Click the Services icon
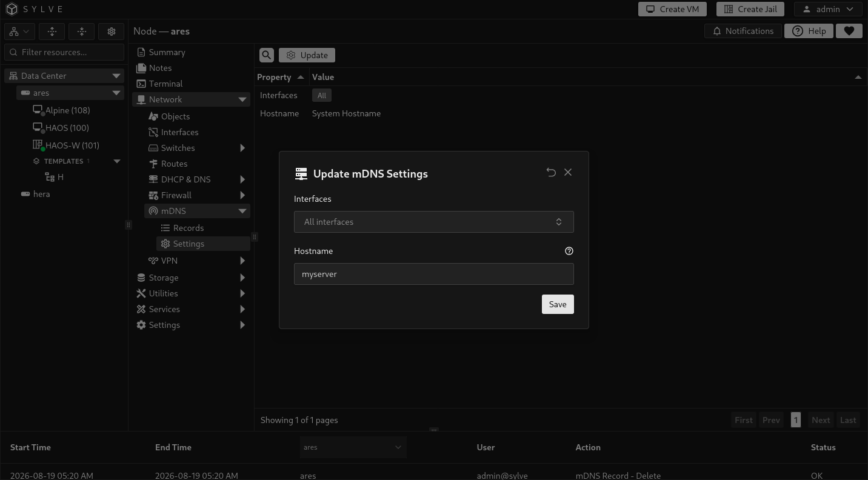Screen dimensions: 868x480 pyautogui.click(x=141, y=309)
